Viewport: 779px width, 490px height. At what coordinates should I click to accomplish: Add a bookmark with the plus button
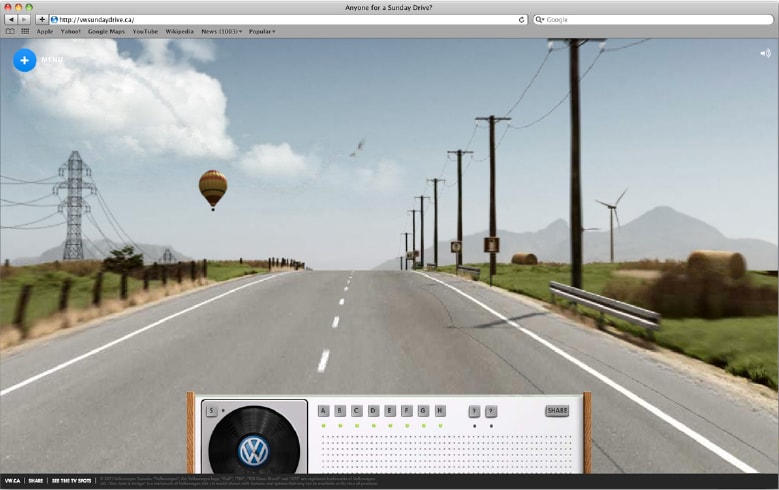42,19
